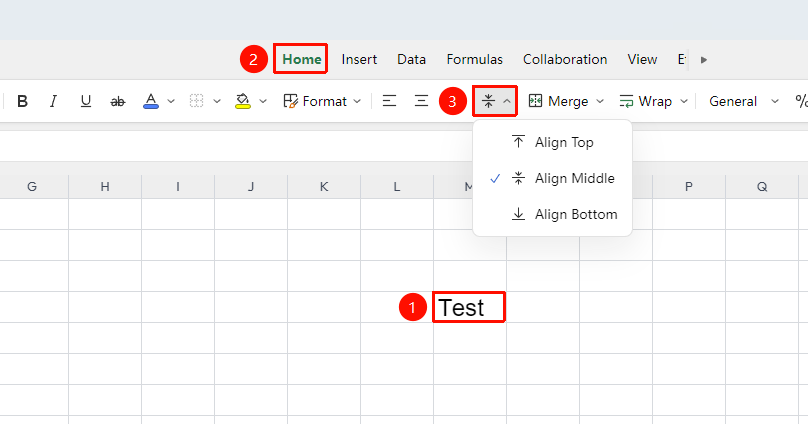Toggle bold formatting
This screenshot has width=808, height=424.
click(x=22, y=101)
